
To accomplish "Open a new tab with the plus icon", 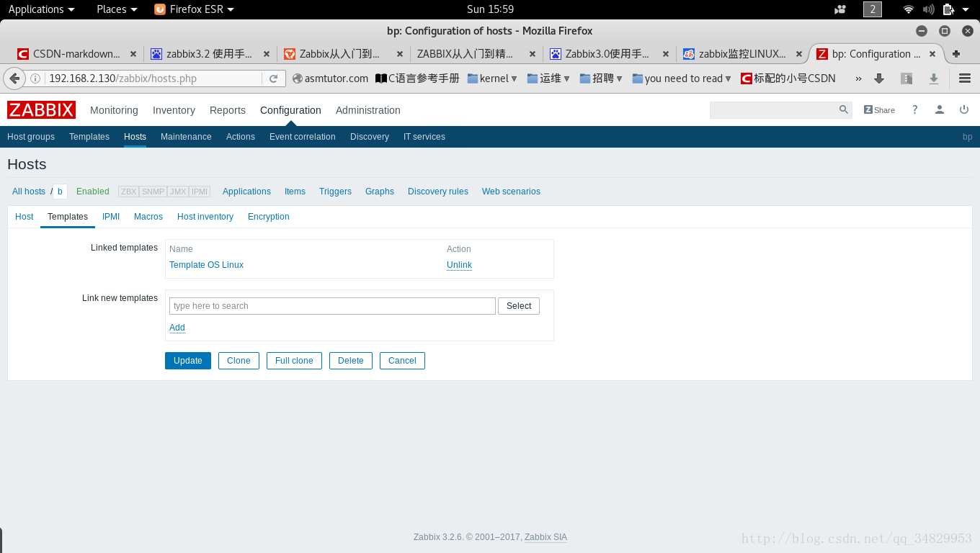I will point(956,54).
